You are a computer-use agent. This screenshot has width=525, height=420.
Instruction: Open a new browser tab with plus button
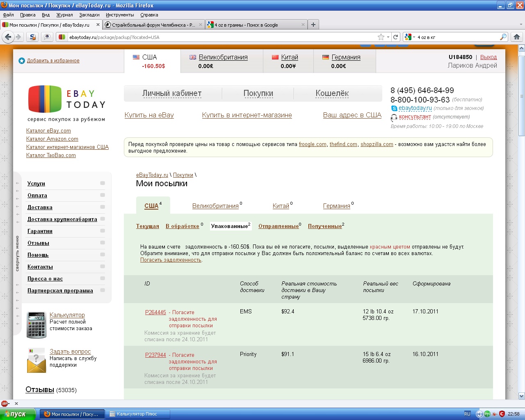tap(313, 25)
